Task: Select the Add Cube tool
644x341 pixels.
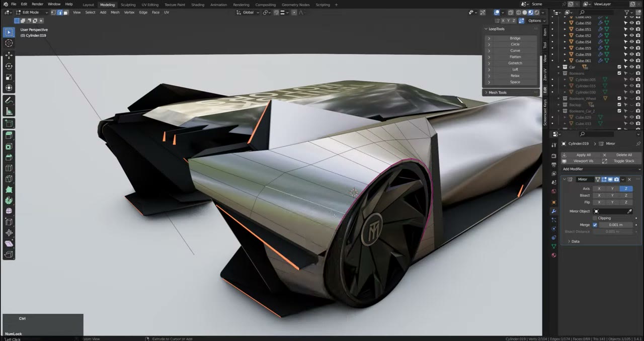Action: click(x=9, y=123)
